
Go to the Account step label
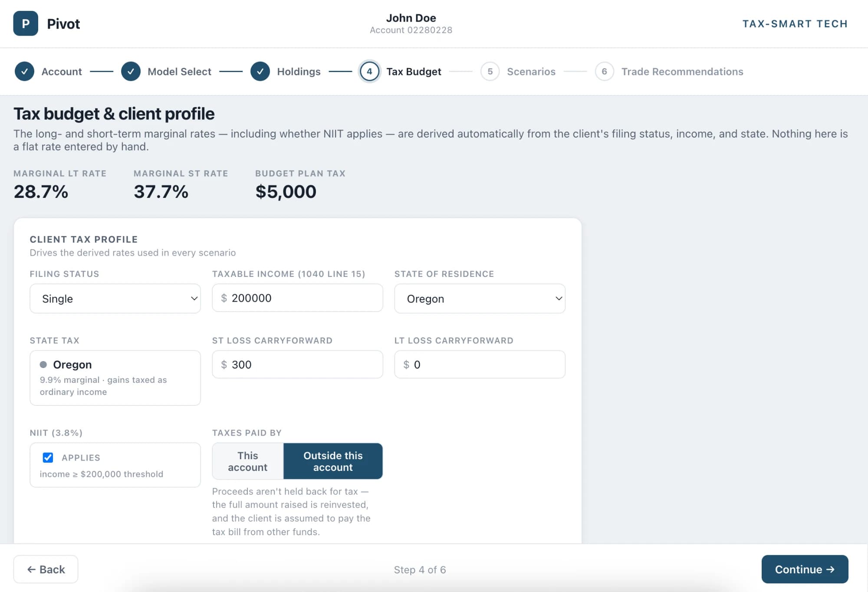62,72
